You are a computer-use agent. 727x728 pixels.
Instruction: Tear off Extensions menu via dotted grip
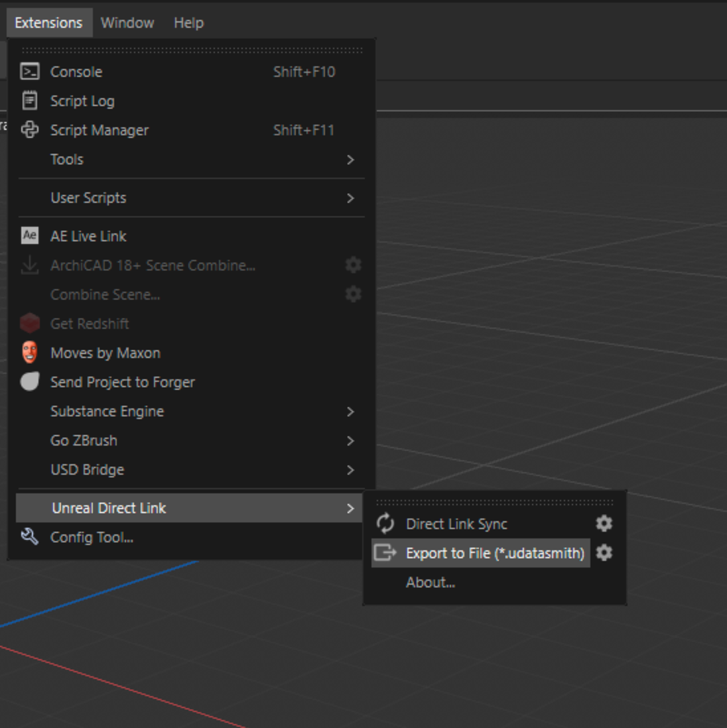click(x=192, y=50)
